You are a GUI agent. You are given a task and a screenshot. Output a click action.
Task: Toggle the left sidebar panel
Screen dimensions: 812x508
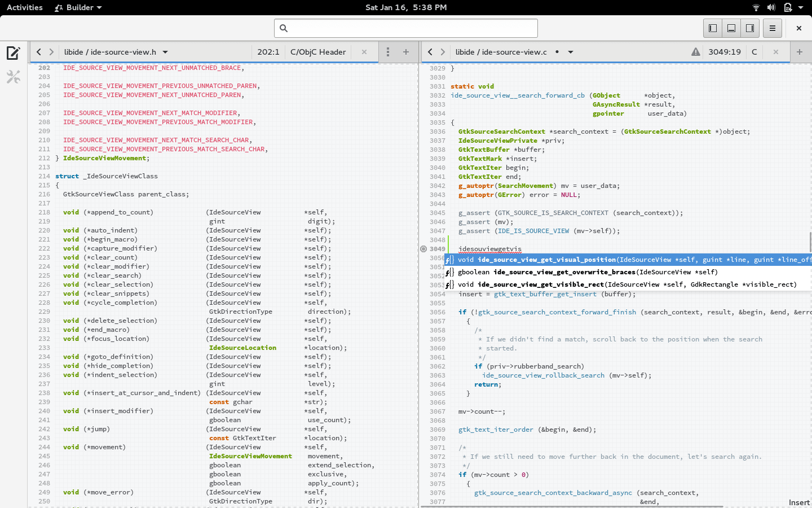click(713, 28)
